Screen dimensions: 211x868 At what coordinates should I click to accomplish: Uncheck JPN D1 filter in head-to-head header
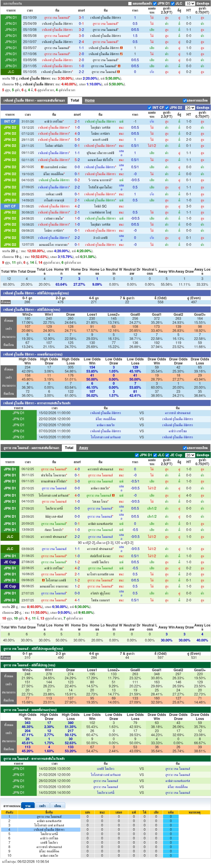pyautogui.click(x=155, y=4)
